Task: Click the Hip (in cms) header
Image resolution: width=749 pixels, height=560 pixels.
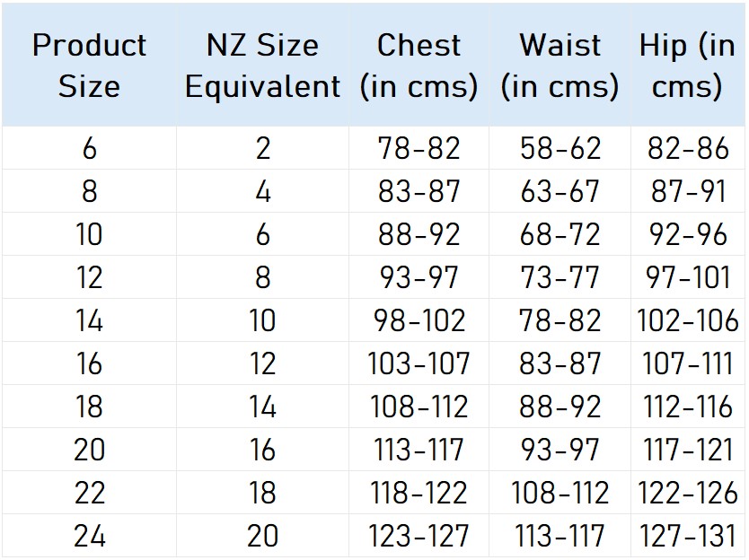Action: click(x=687, y=66)
